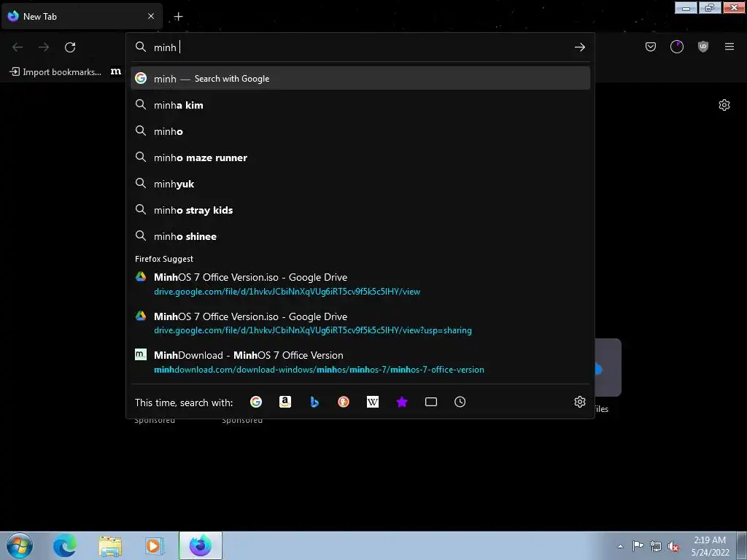Select the New Tab tab

82,16
